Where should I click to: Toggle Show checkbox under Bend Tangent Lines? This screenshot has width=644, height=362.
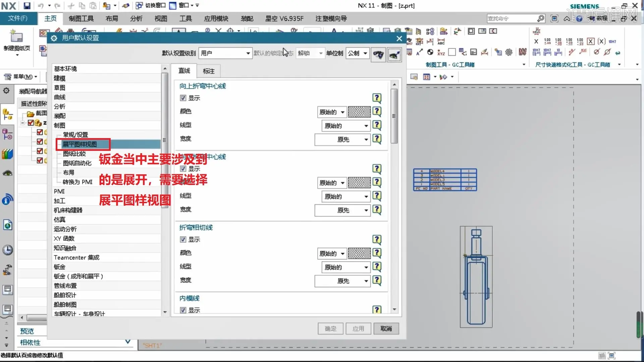(x=183, y=240)
